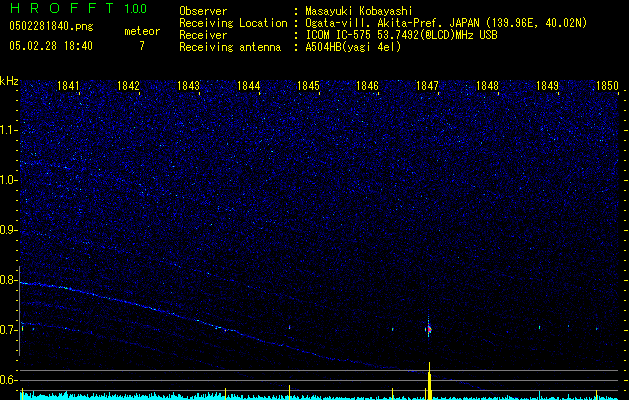Click the gray vertical range bar at left edge
Screen dimensions: 629x400
(19, 311)
